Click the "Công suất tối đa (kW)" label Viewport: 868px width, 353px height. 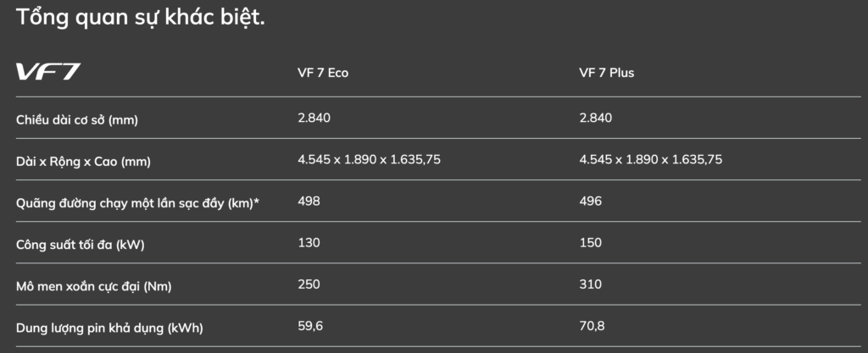81,245
